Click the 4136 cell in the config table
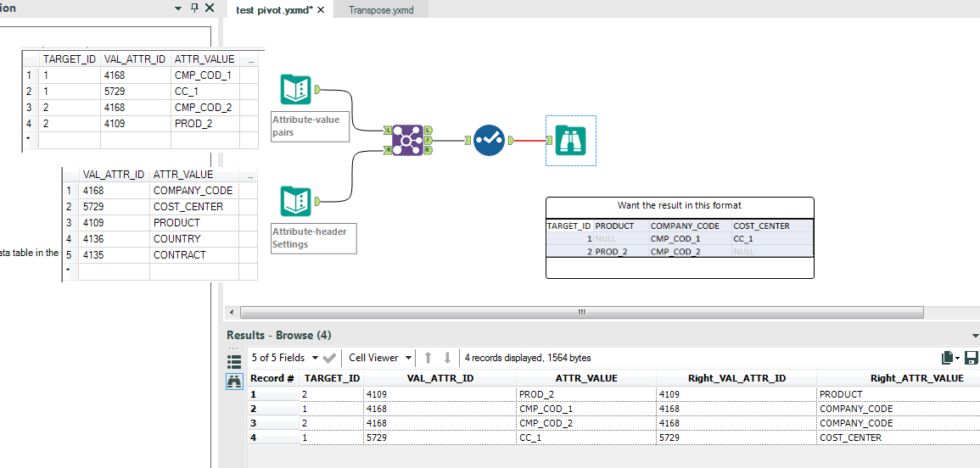This screenshot has height=468, width=980. click(115, 239)
